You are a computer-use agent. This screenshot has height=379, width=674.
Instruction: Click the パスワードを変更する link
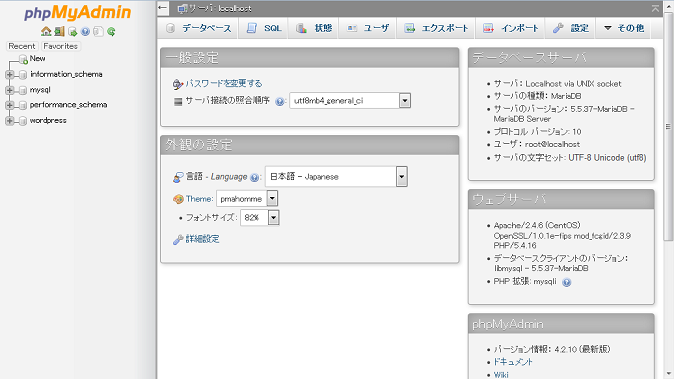(x=224, y=83)
